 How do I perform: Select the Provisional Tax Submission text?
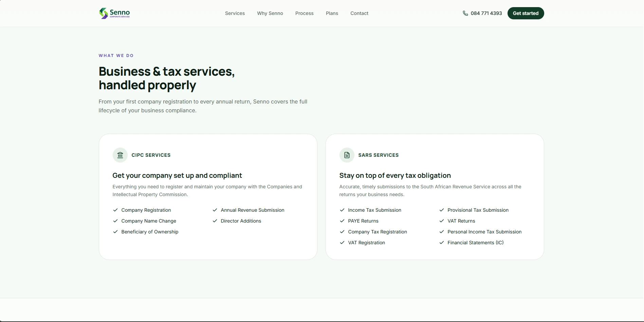(478, 210)
